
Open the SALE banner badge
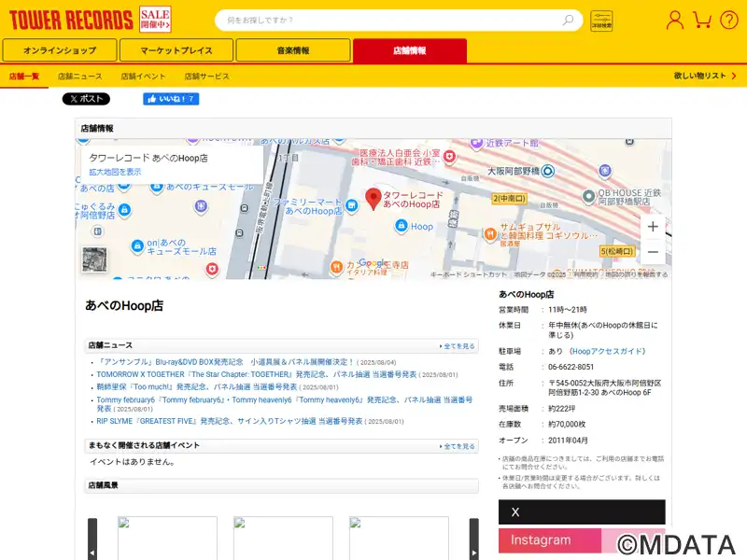point(155,20)
